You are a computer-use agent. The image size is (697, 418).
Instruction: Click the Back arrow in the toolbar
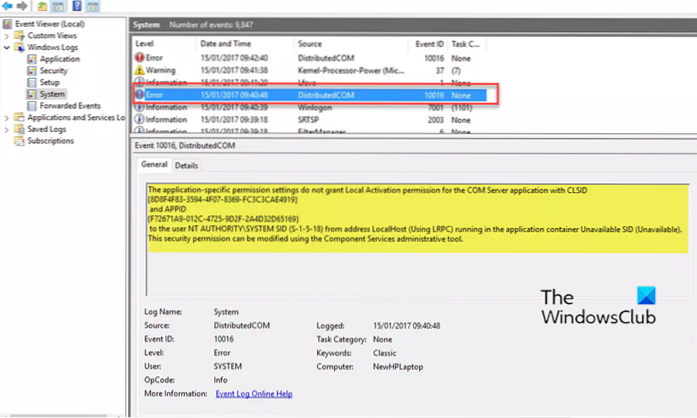click(x=7, y=6)
